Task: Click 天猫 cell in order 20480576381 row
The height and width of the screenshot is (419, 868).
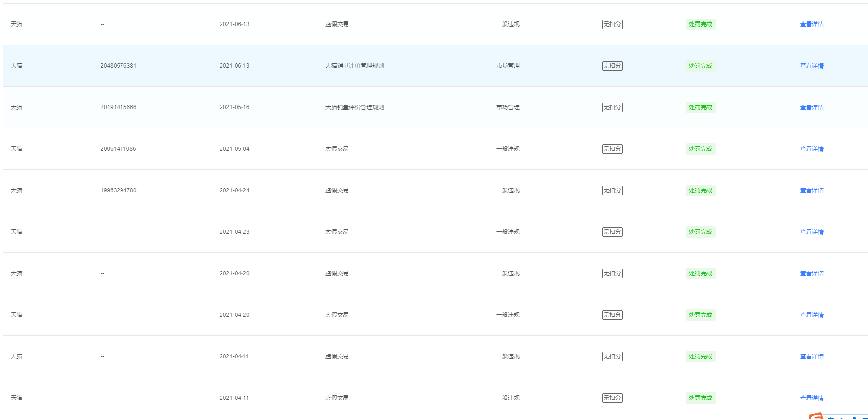Action: pos(17,66)
